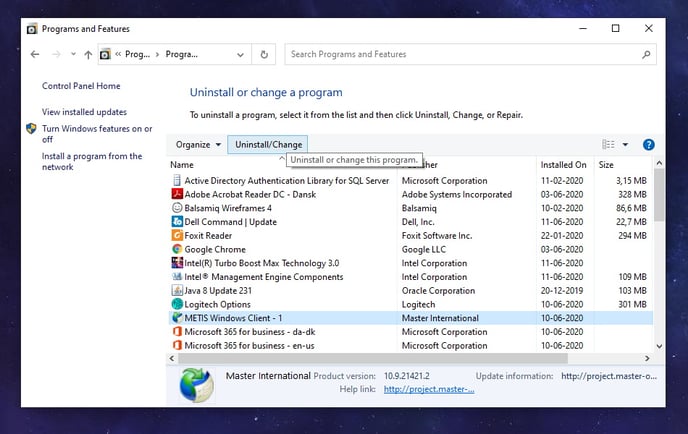Screen dimensions: 688x434
Task: Select Microsoft 365 for business - da-dk
Action: [x=250, y=332]
